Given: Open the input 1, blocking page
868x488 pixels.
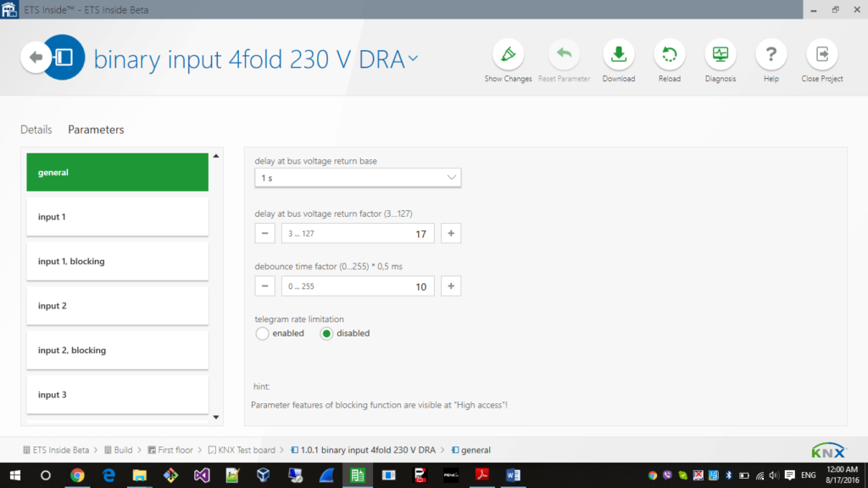Looking at the screenshot, I should [x=117, y=261].
